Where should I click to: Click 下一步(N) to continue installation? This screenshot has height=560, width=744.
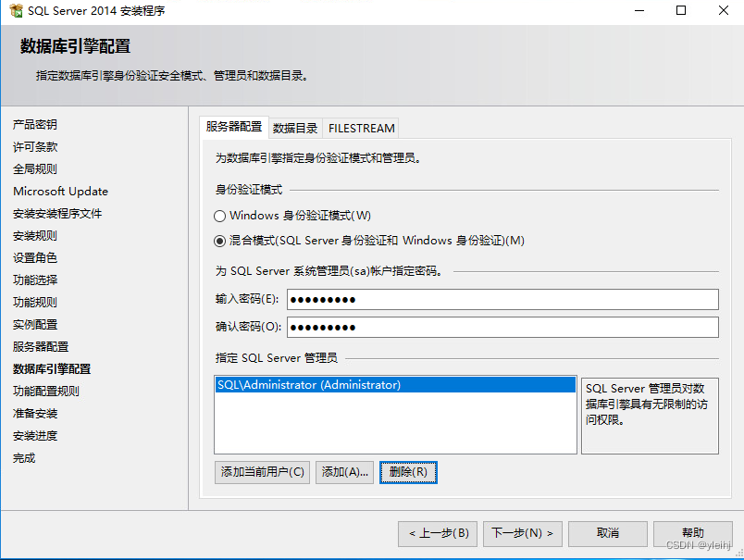pos(522,533)
